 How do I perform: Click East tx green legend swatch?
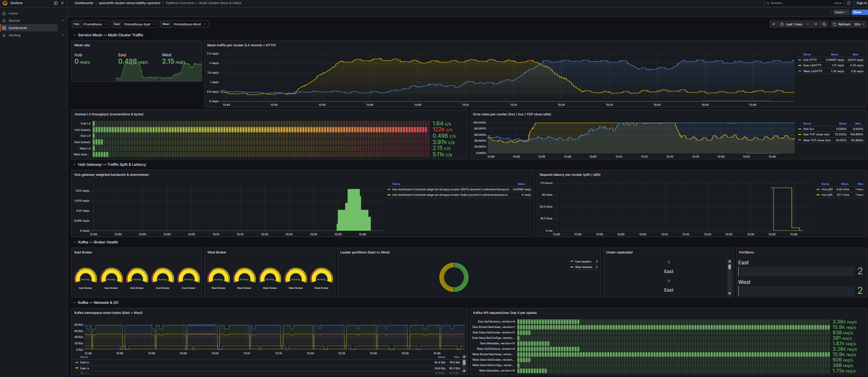tap(77, 362)
